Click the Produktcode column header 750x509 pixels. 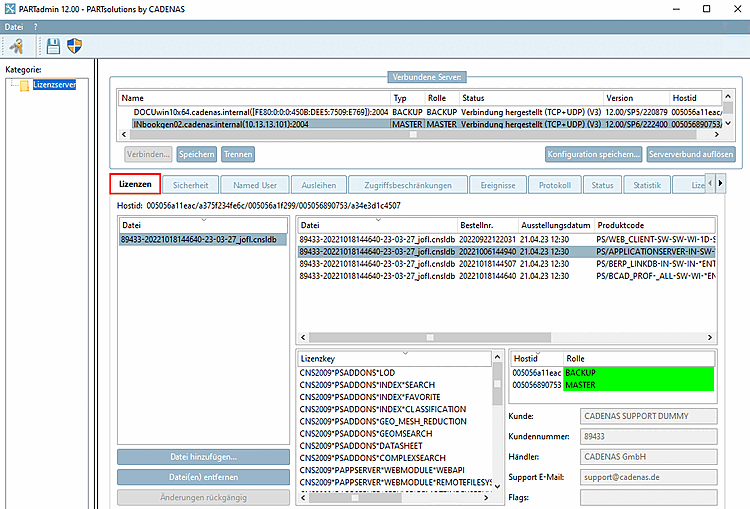tap(654, 225)
